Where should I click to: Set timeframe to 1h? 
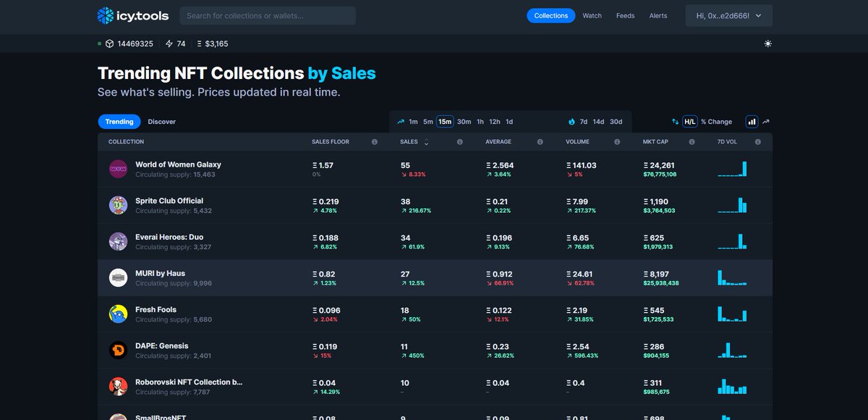click(x=480, y=122)
